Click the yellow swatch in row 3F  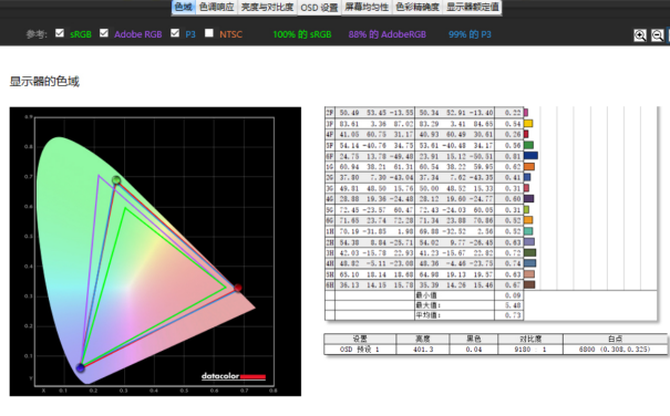pos(529,123)
